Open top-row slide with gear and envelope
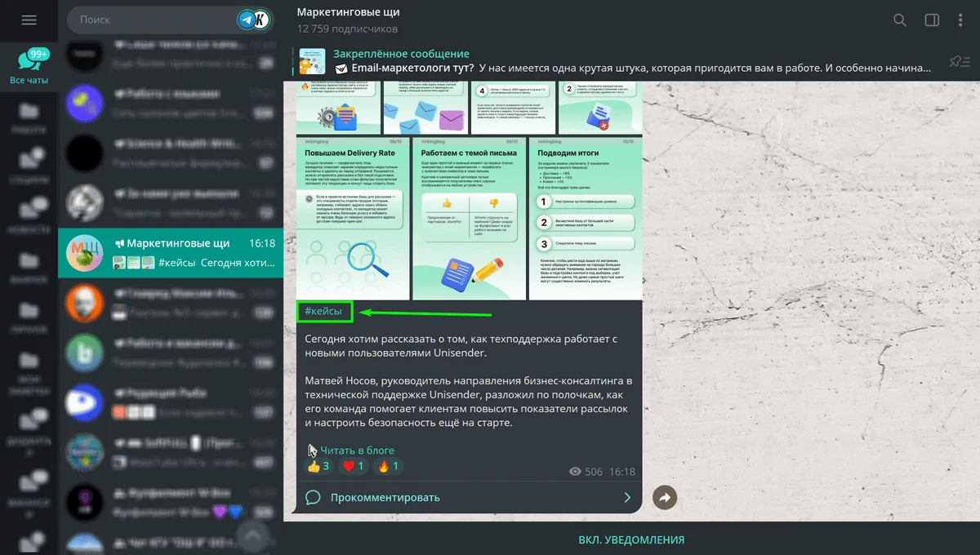The height and width of the screenshot is (555, 980). point(338,109)
